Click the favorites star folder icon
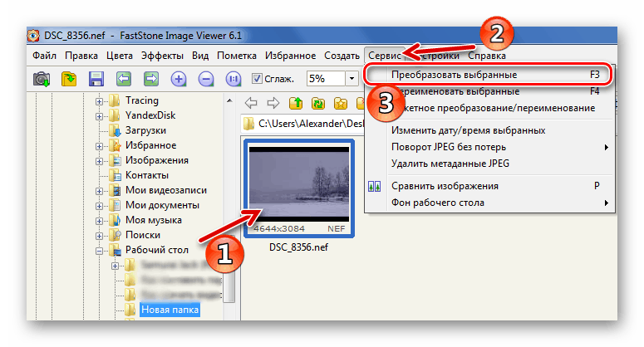The height and width of the screenshot is (347, 644). click(x=341, y=103)
